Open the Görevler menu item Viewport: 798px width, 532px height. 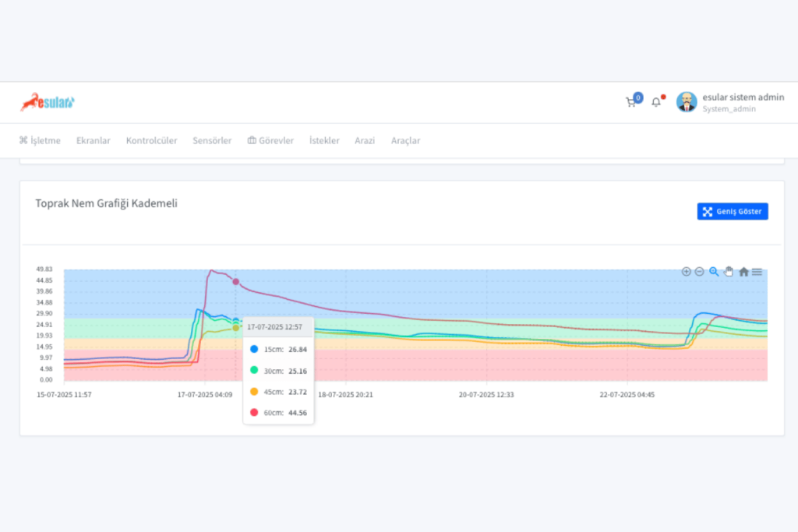270,141
